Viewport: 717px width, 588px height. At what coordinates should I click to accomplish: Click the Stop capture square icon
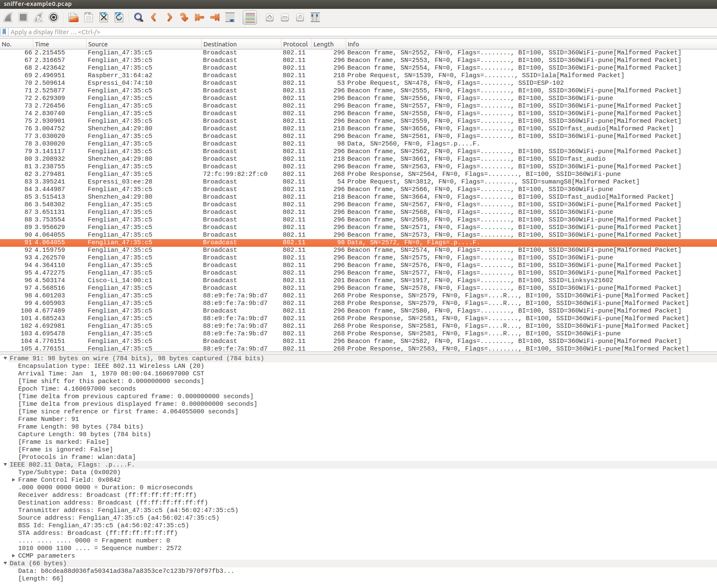(x=23, y=17)
